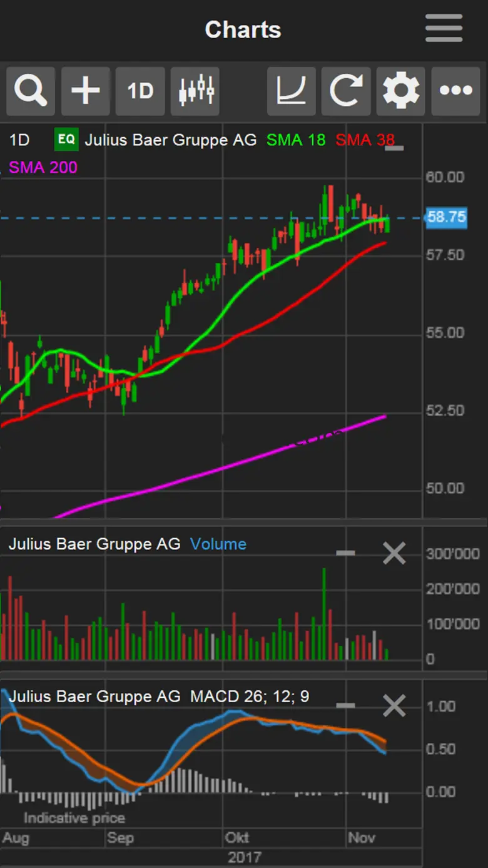Click the Julius Baer Gruppe AG chart title
Screen dimensions: 488x868
[171, 140]
